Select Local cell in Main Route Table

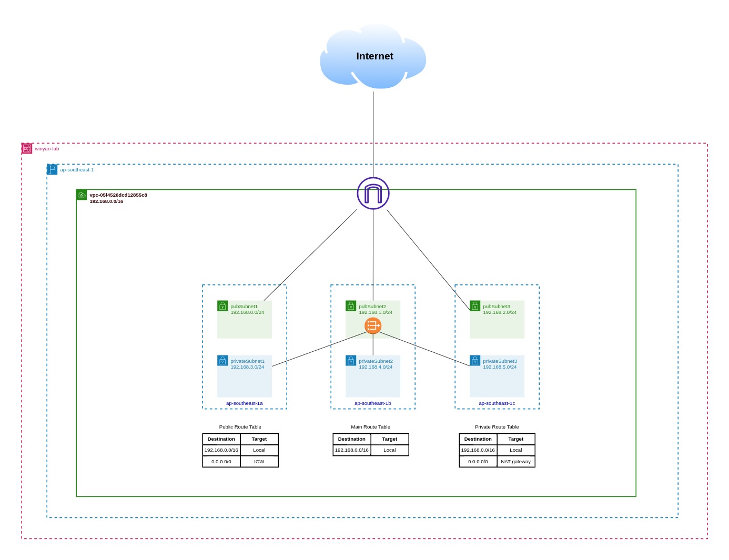point(390,450)
